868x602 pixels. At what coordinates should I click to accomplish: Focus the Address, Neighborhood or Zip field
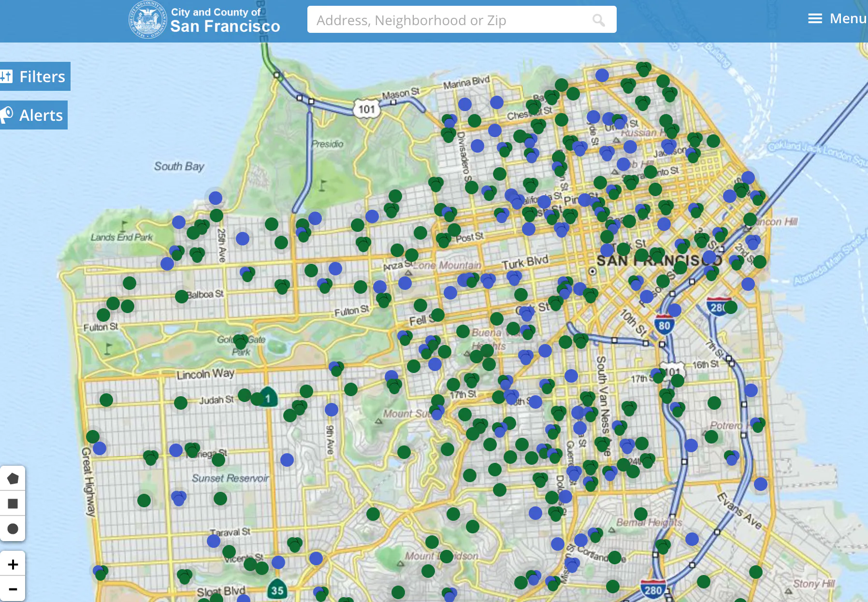tap(462, 20)
